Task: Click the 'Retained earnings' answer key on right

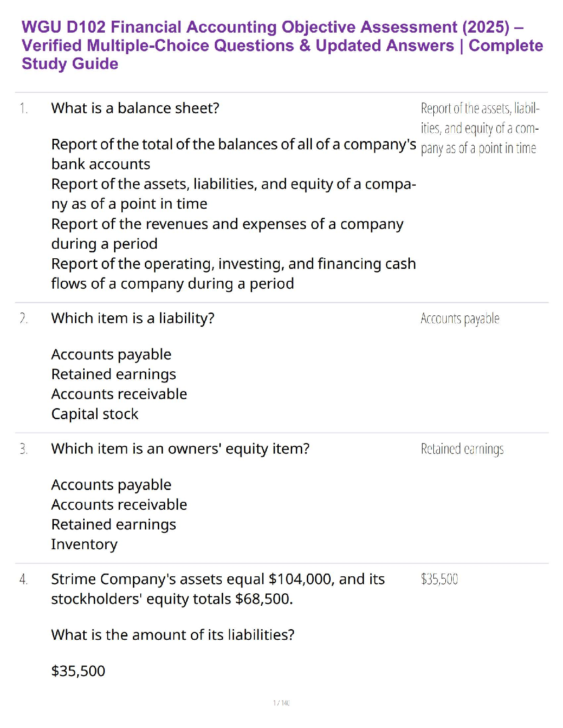Action: [x=462, y=449]
